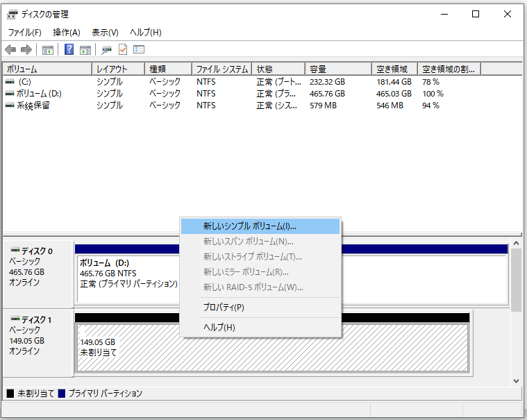Viewport: 527px width, 420px height.
Task: Click the ディスク 1 disk icon
Action: point(15,318)
